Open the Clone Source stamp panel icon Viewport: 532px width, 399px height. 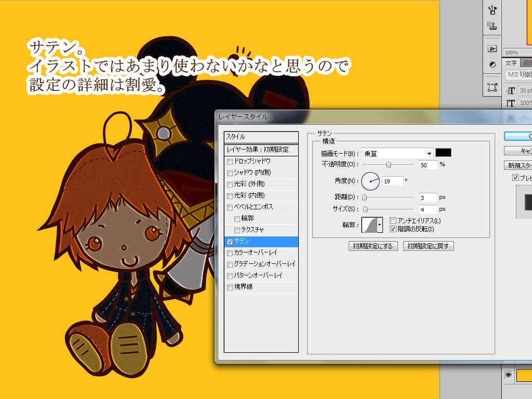[x=492, y=24]
